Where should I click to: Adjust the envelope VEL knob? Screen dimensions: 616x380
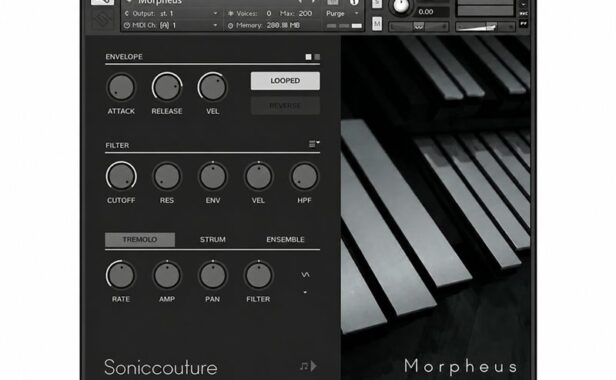(x=213, y=87)
